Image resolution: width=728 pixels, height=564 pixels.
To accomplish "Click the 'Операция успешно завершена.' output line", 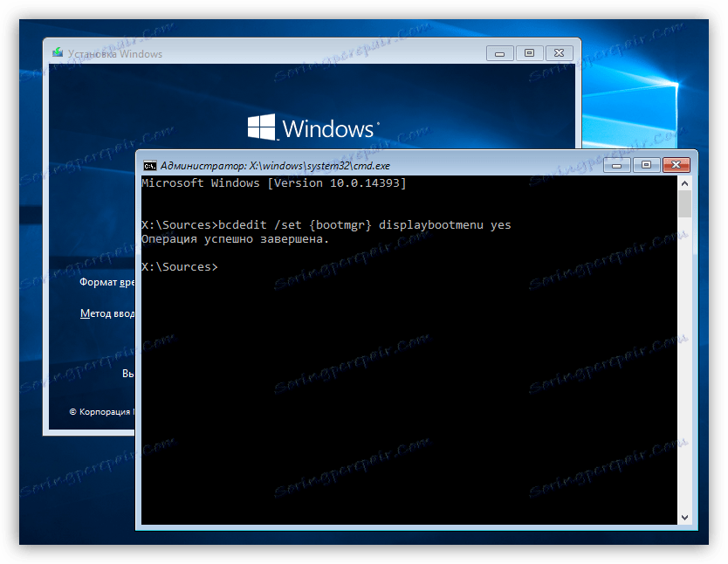I will pyautogui.click(x=235, y=239).
